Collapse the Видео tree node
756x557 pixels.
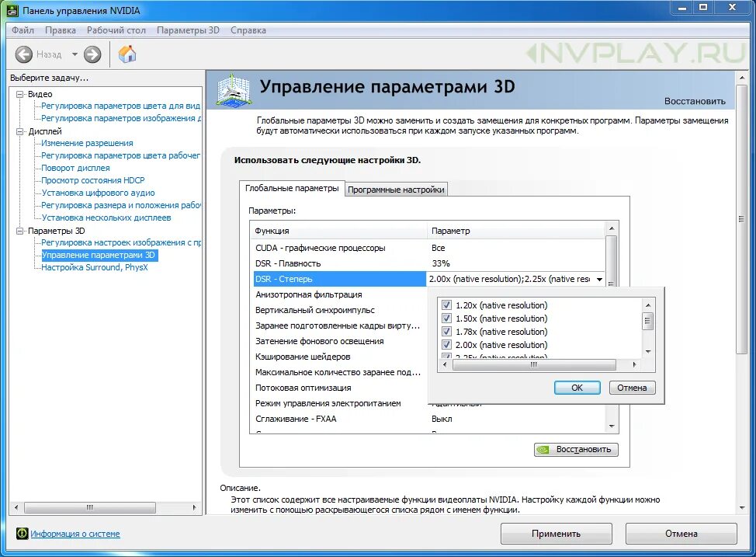(x=19, y=94)
